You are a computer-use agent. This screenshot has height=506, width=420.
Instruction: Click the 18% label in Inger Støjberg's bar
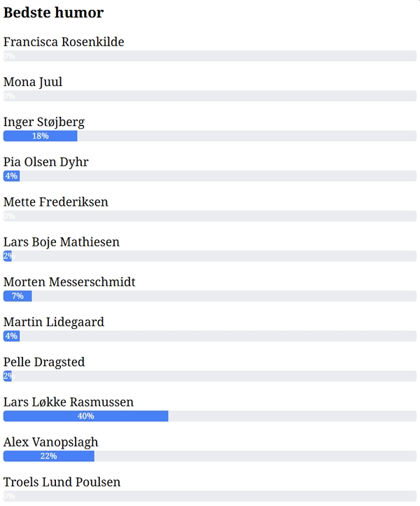[x=40, y=136]
